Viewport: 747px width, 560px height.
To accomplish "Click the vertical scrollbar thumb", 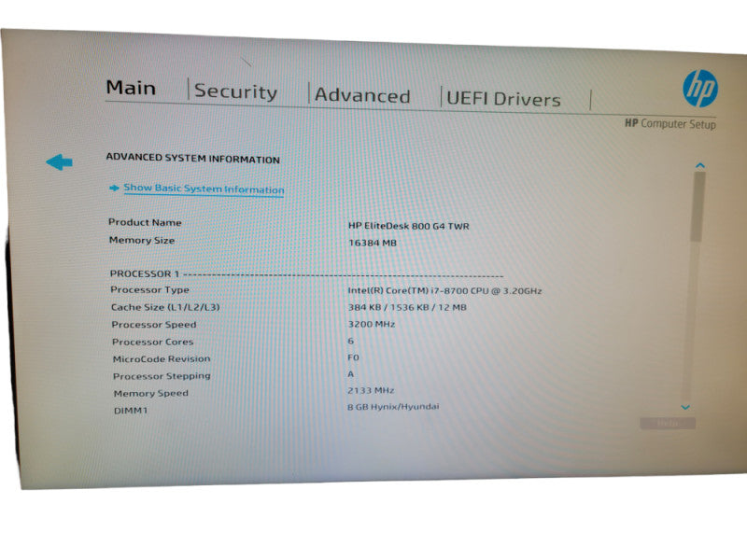I will (x=698, y=205).
